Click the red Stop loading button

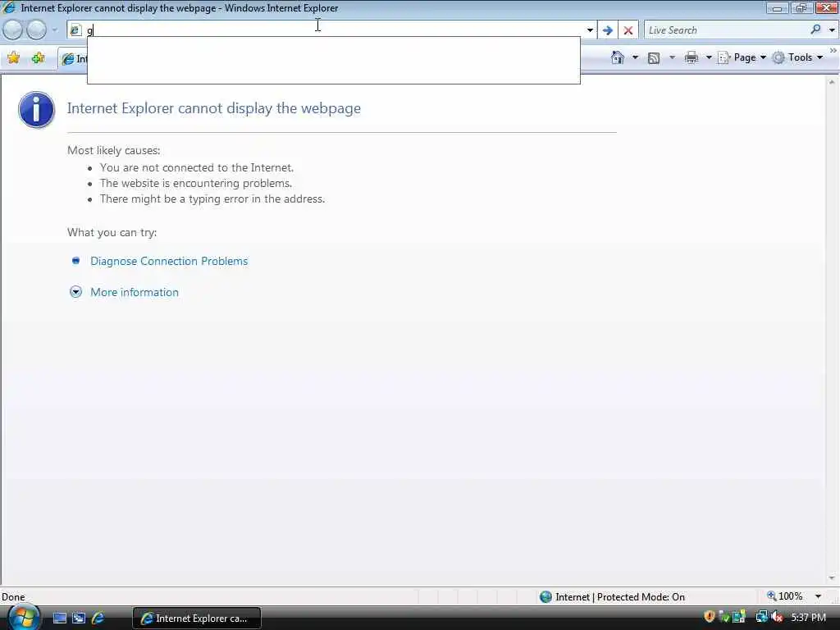(x=628, y=30)
